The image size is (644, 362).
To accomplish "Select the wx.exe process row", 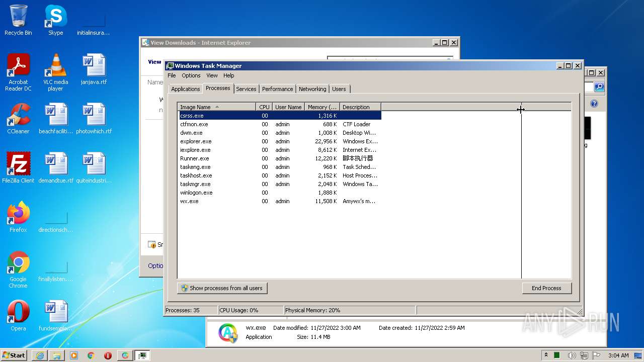I will pyautogui.click(x=279, y=201).
